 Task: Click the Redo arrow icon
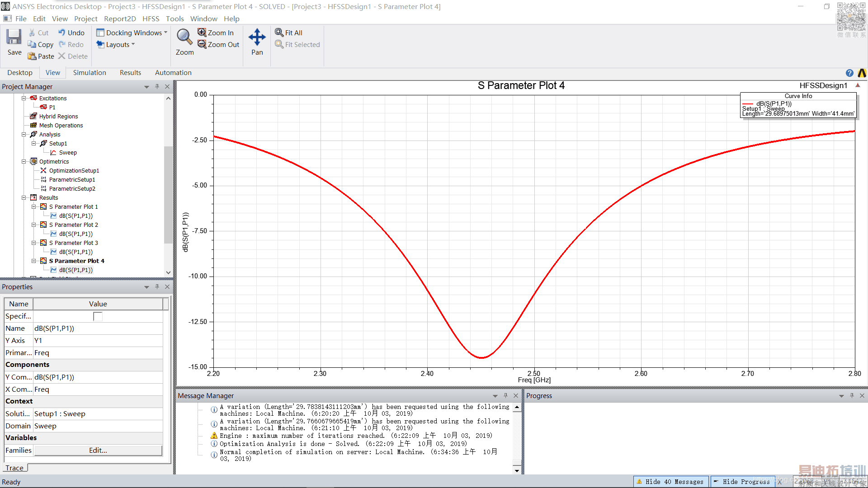click(x=62, y=44)
